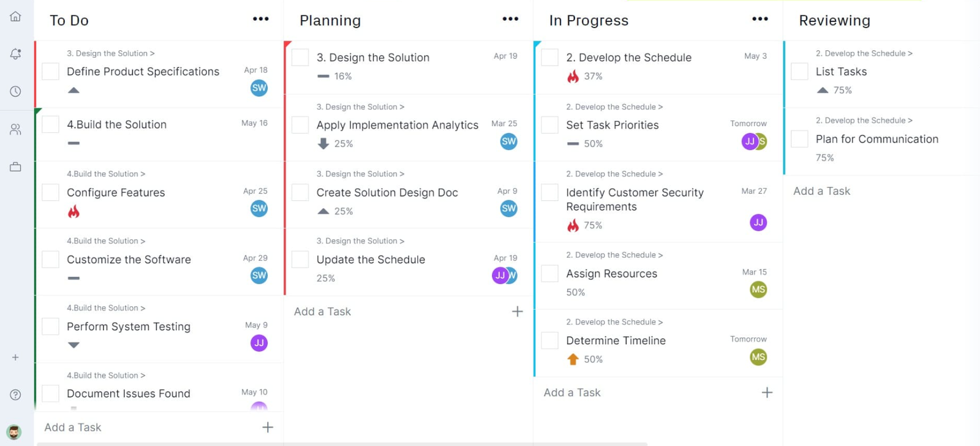Image resolution: width=980 pixels, height=446 pixels.
Task: Click Add a Task under In Progress
Action: [572, 393]
